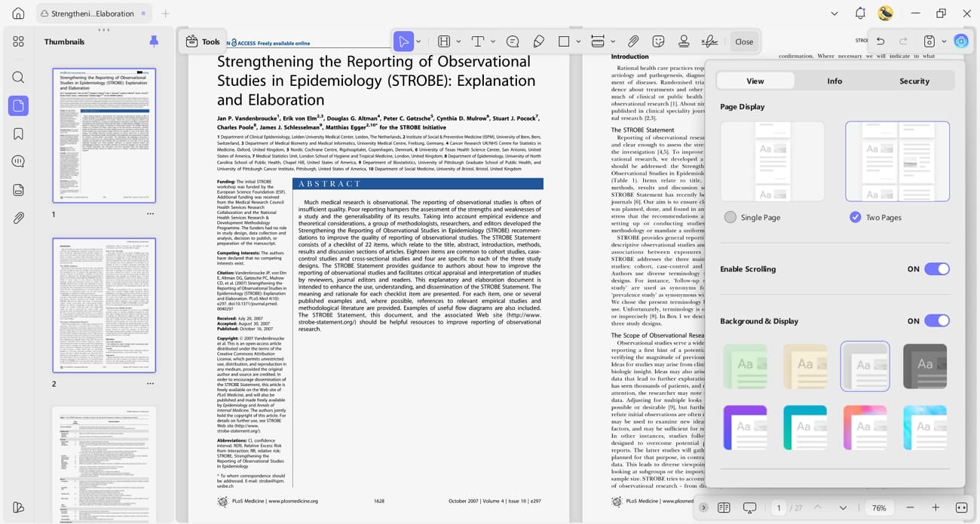Open the thumbnails grid icon in left sidebar
The image size is (980, 524).
[18, 41]
